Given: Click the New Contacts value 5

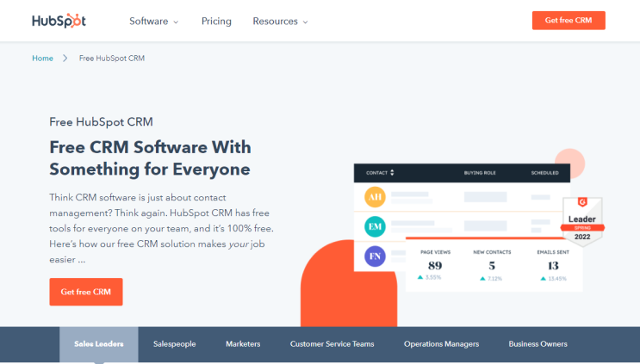Looking at the screenshot, I should (x=492, y=266).
